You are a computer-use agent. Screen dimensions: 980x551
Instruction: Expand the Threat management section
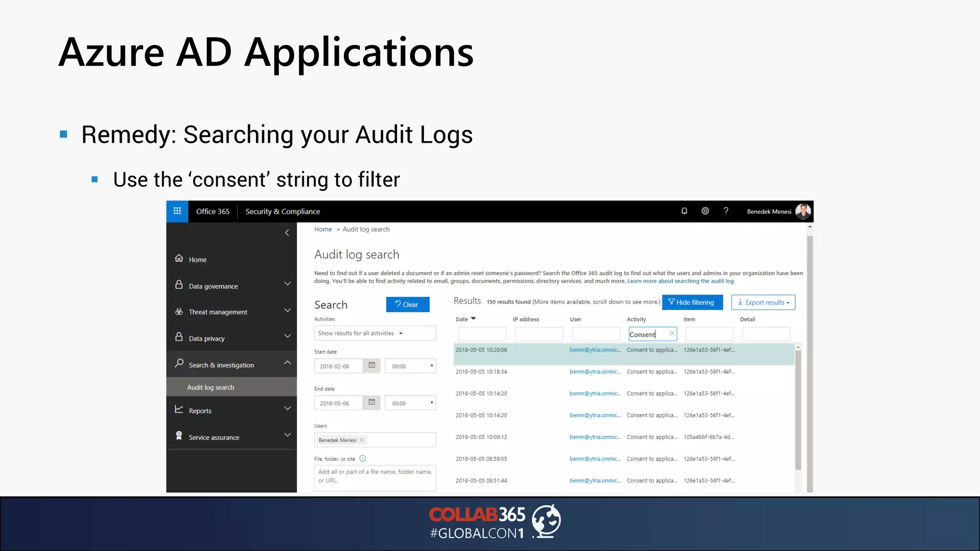pos(288,310)
